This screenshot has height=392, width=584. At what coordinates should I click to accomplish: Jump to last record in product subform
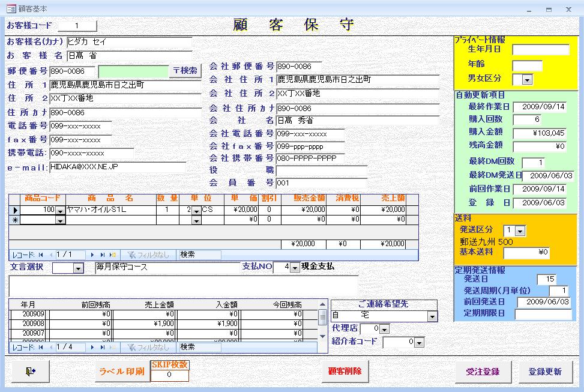coord(103,255)
